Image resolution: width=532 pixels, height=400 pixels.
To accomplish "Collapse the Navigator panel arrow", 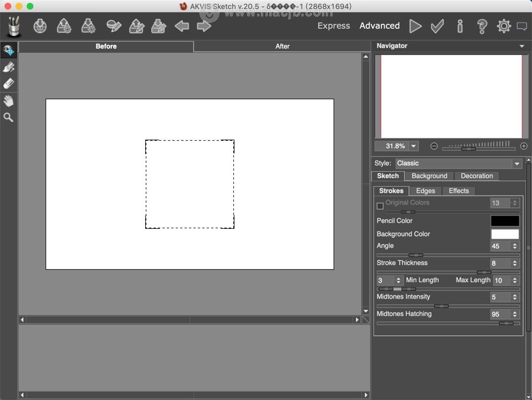I will click(522, 46).
